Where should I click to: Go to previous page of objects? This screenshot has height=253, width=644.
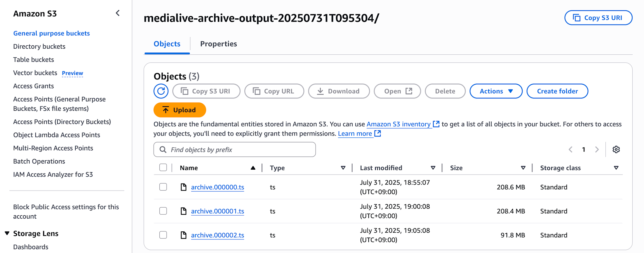click(x=571, y=149)
